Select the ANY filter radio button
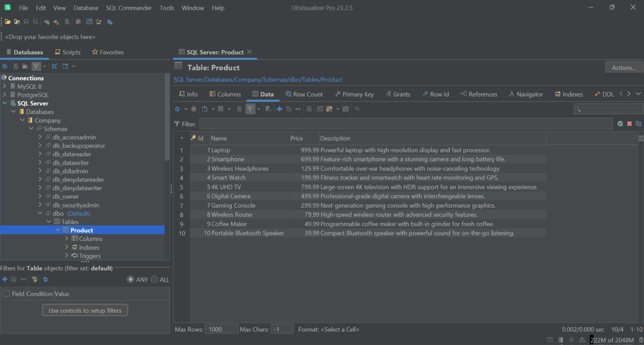644x345 pixels. point(130,279)
